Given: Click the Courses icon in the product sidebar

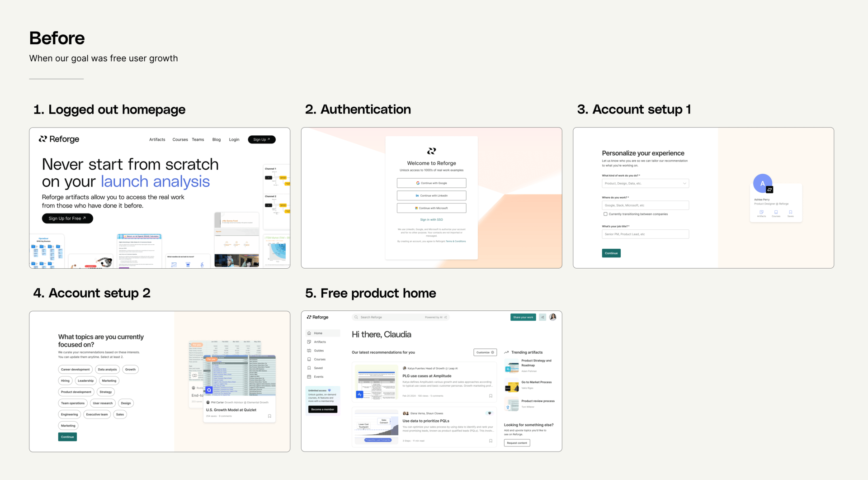Looking at the screenshot, I should 309,359.
